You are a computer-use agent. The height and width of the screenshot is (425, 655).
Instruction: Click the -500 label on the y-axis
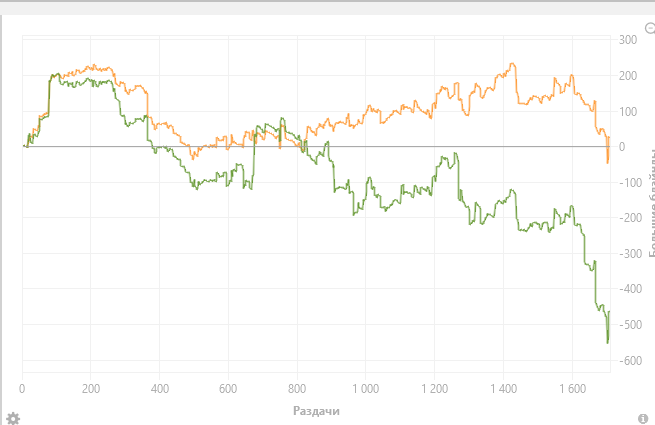tap(626, 325)
